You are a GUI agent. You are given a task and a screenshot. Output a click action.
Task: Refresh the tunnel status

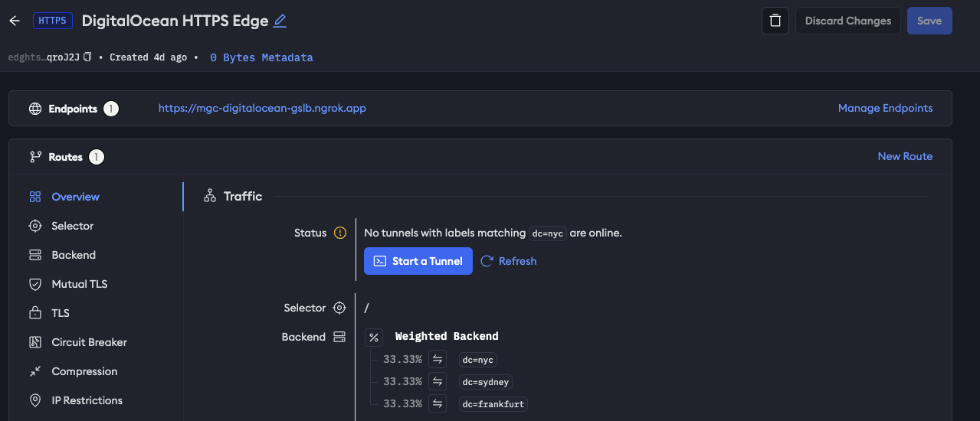point(509,261)
